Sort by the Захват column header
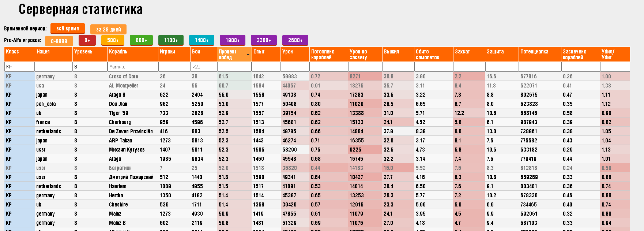 [x=469, y=54]
